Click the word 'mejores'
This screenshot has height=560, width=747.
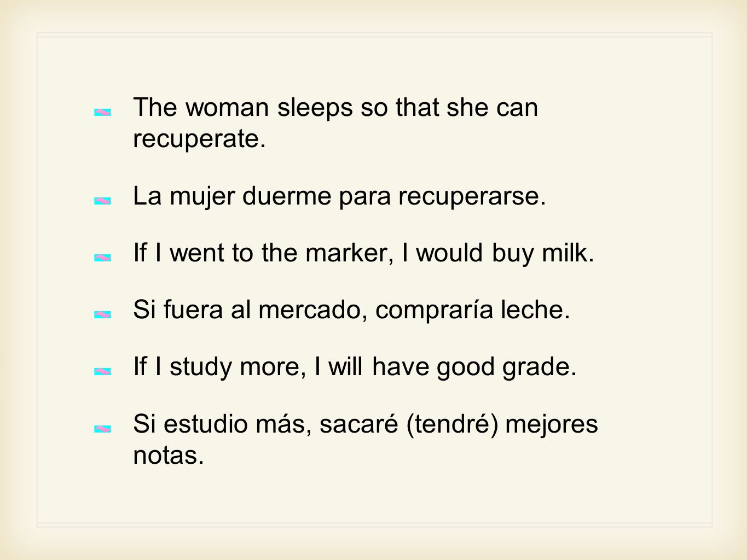click(x=552, y=424)
